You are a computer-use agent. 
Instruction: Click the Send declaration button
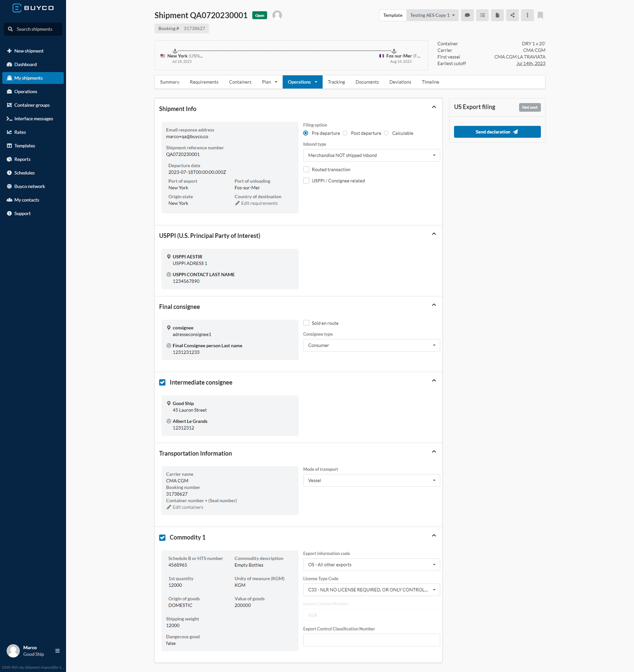[497, 132]
